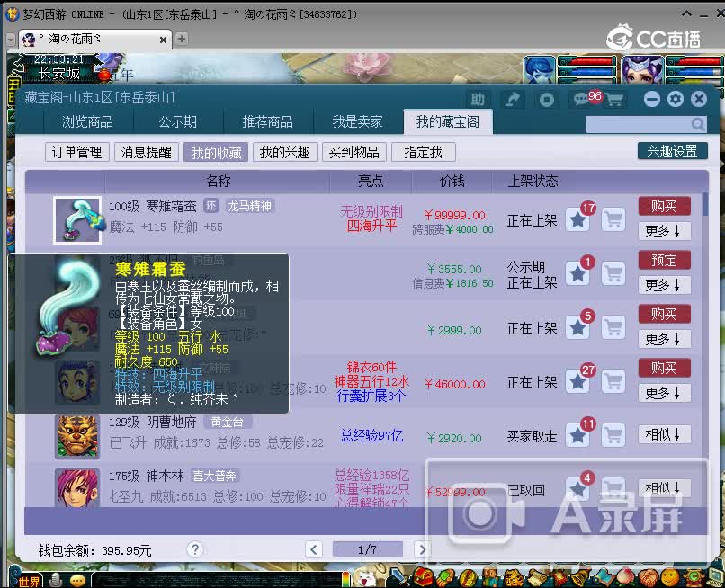Open 指定我 sub-tab
Screen dimensions: 725x588
click(x=424, y=152)
